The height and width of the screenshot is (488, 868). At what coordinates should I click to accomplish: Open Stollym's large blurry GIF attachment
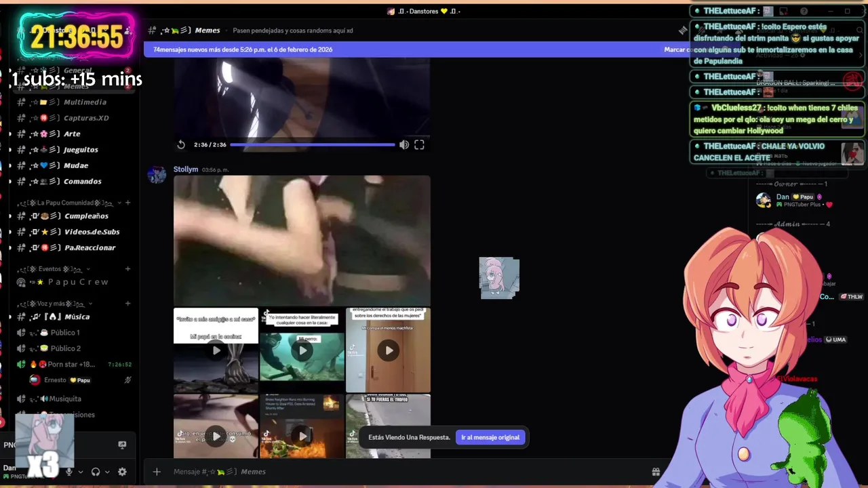pyautogui.click(x=302, y=241)
